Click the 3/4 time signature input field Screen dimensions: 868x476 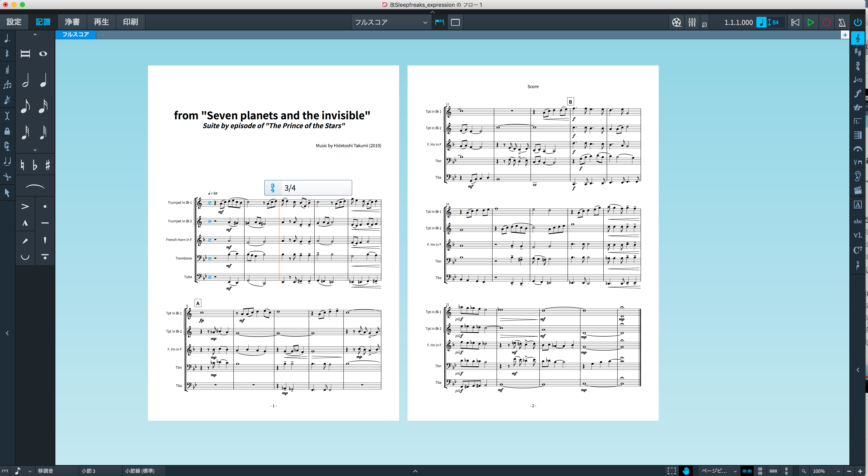point(308,188)
